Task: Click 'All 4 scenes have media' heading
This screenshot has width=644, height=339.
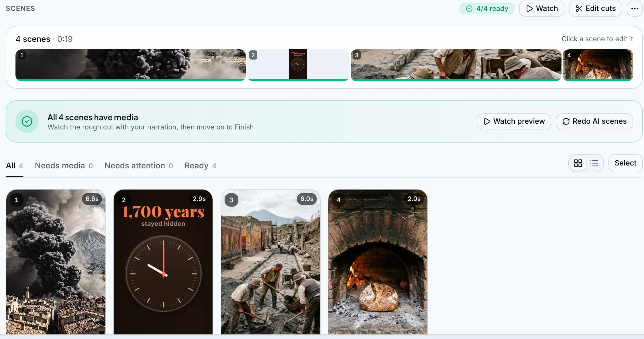Action: (93, 117)
